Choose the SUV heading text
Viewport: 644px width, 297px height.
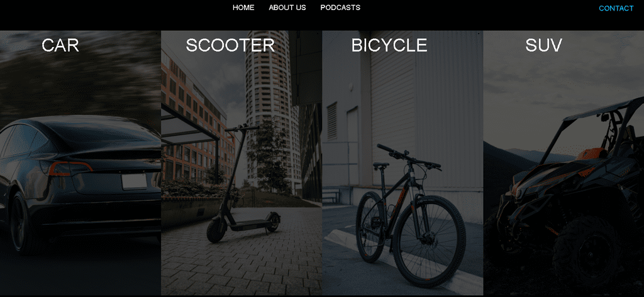pos(543,45)
